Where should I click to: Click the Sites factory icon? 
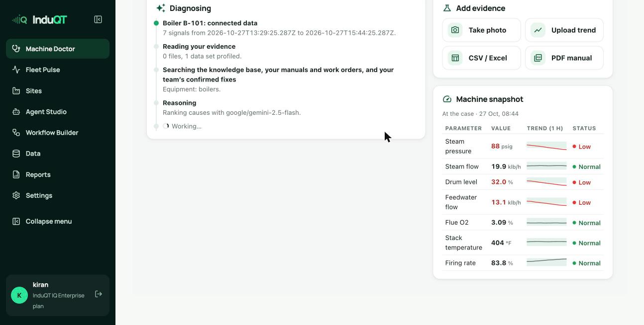[x=16, y=91]
